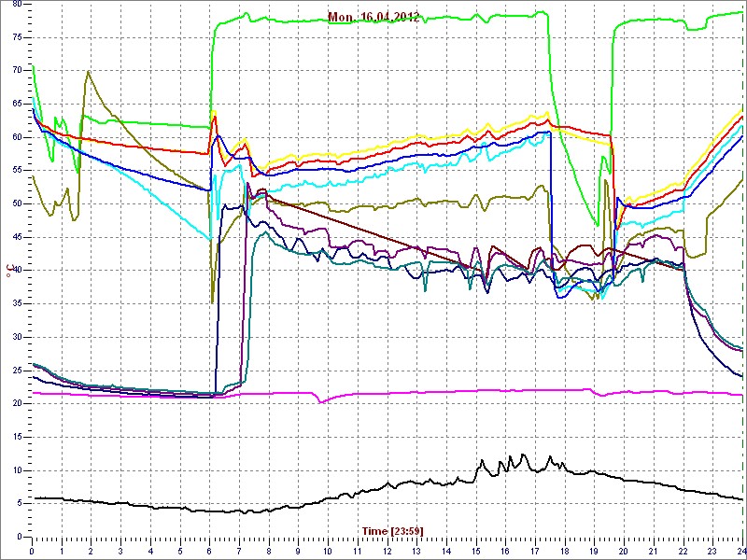Click hour label 3 on the time axis
747x560 pixels.
tap(121, 552)
